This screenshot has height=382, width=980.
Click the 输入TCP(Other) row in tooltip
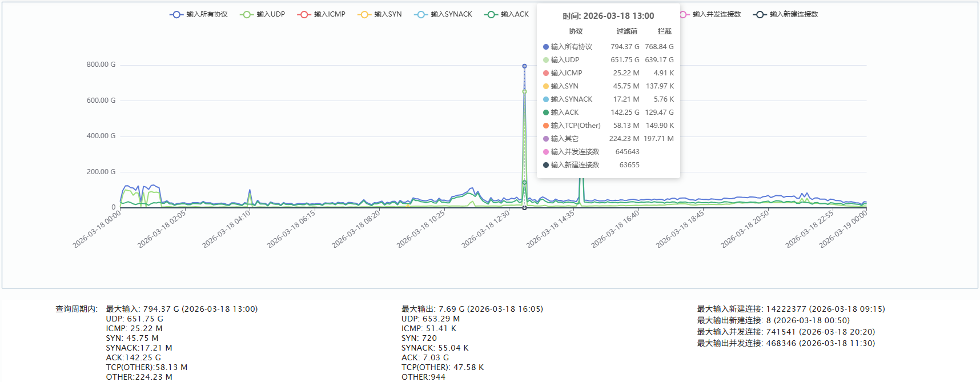point(575,126)
